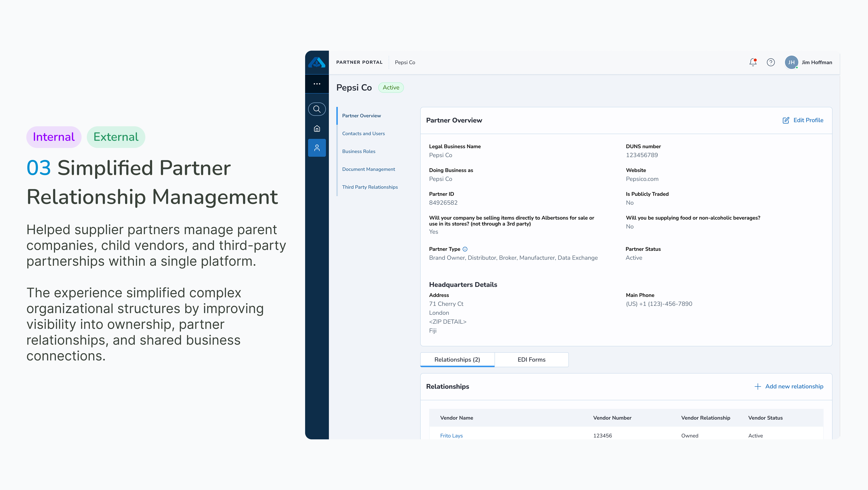Open Contacts and Users section

[x=363, y=134]
